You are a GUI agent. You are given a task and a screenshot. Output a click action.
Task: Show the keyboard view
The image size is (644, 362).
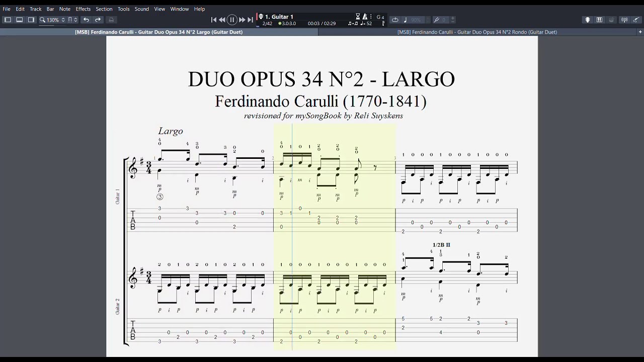click(x=599, y=20)
